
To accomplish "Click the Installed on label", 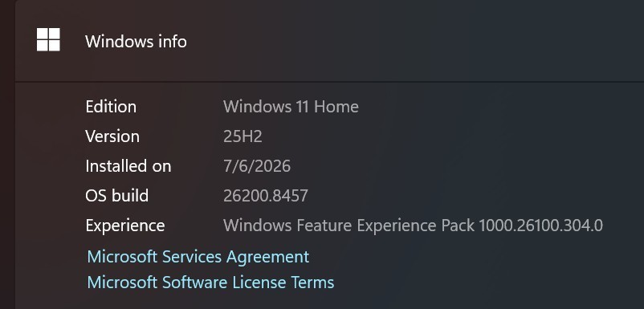I will (128, 166).
